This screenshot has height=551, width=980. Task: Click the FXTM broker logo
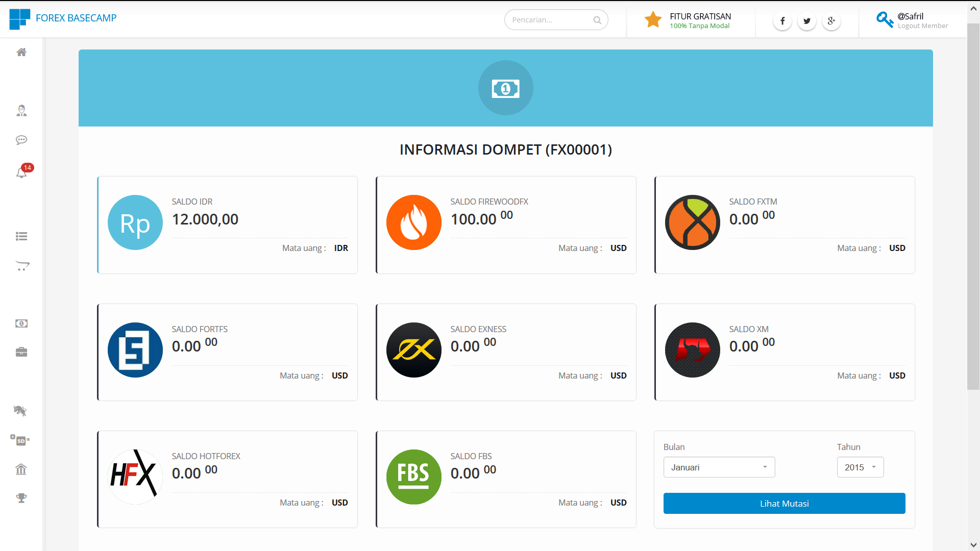(693, 222)
